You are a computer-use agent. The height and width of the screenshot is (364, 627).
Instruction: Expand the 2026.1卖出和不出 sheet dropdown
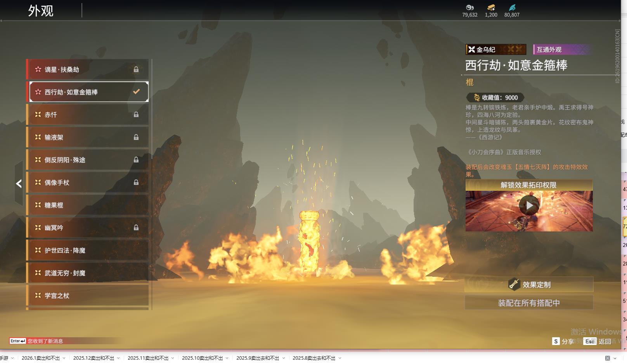pos(64,358)
